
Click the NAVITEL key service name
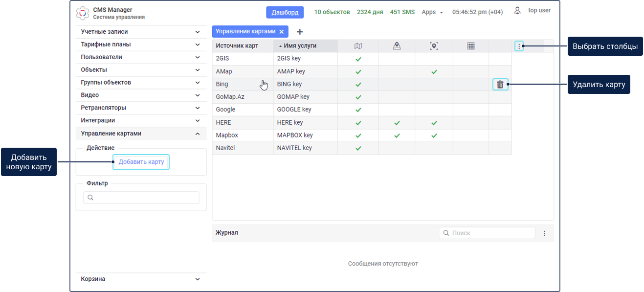click(294, 148)
